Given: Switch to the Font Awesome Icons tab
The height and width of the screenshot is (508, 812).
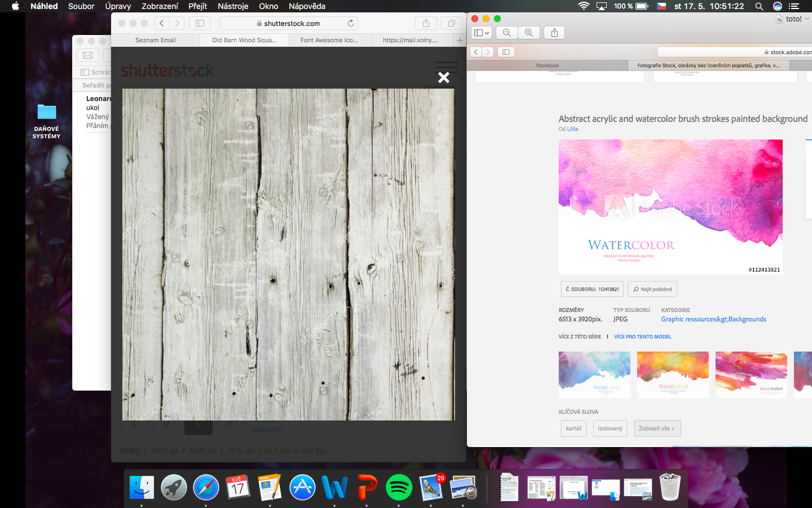Looking at the screenshot, I should (x=329, y=40).
